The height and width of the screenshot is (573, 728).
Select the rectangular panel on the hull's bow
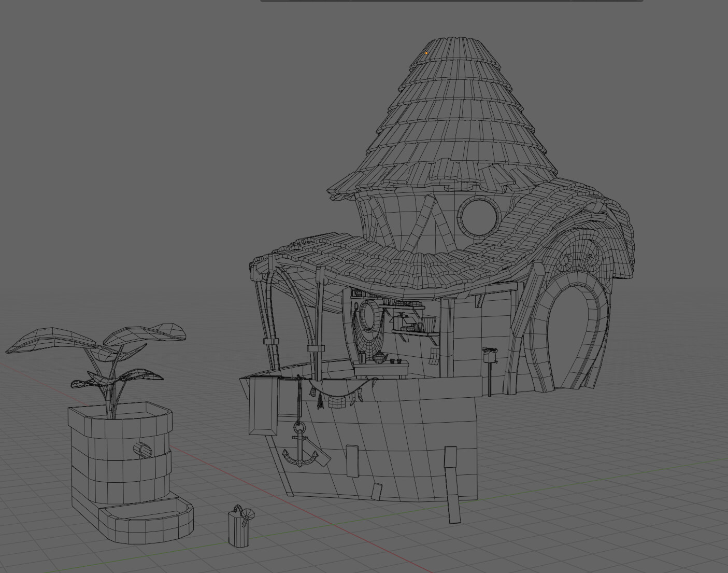point(264,406)
